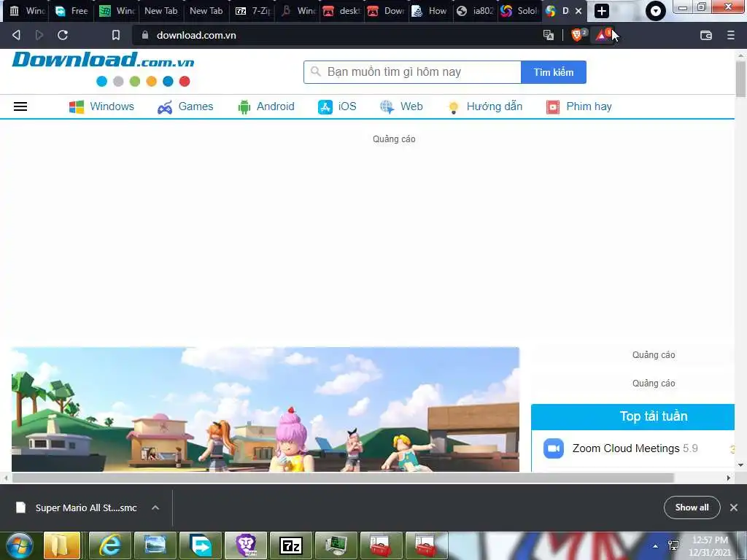Open the Brave Rewards triangle icon
This screenshot has width=747, height=560.
coord(603,35)
